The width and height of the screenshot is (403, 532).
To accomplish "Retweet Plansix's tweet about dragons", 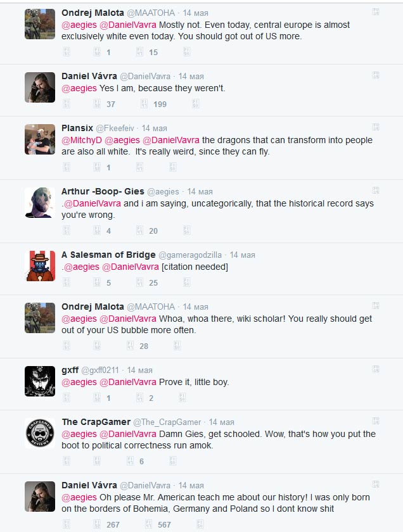I will (x=97, y=167).
